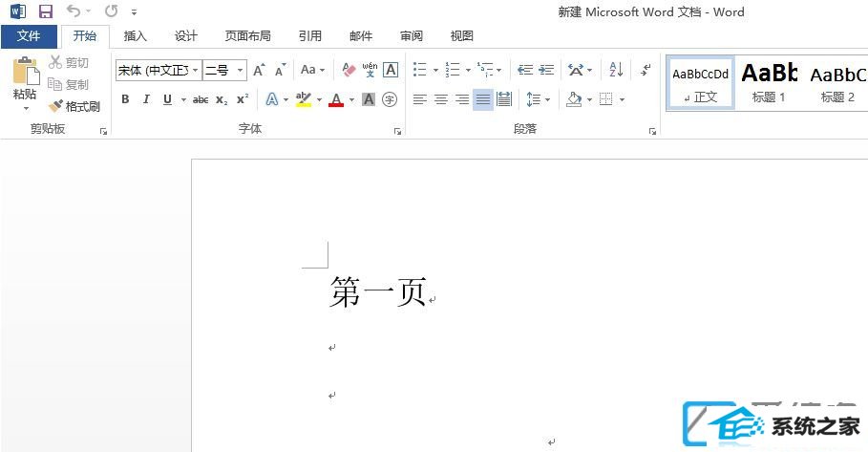This screenshot has height=452, width=868.
Task: Switch to the 设计 (Design) tab
Action: tap(186, 36)
